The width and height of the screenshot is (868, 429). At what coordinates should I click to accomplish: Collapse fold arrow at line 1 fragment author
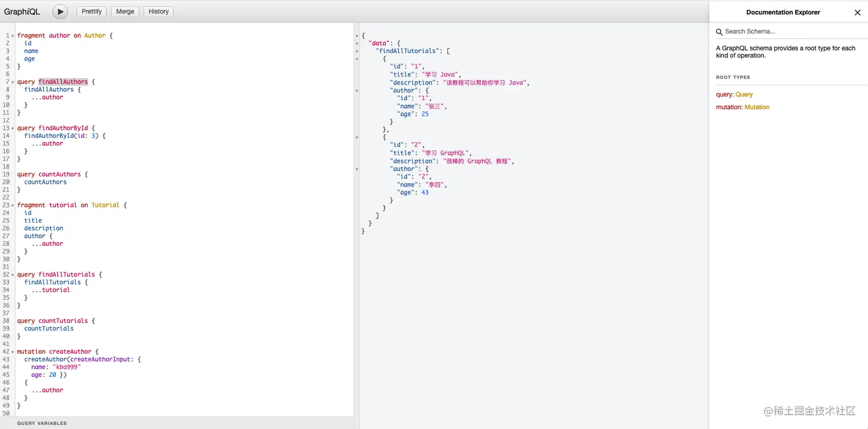(x=13, y=36)
